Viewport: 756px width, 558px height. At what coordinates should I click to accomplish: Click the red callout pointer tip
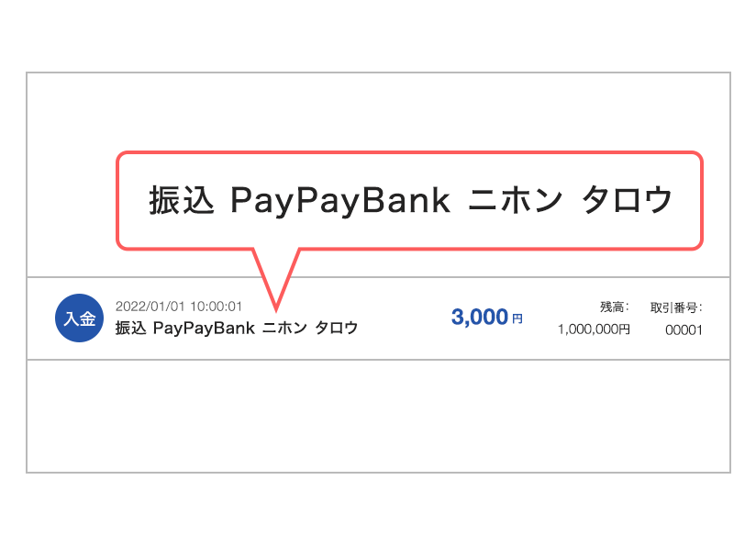[276, 307]
